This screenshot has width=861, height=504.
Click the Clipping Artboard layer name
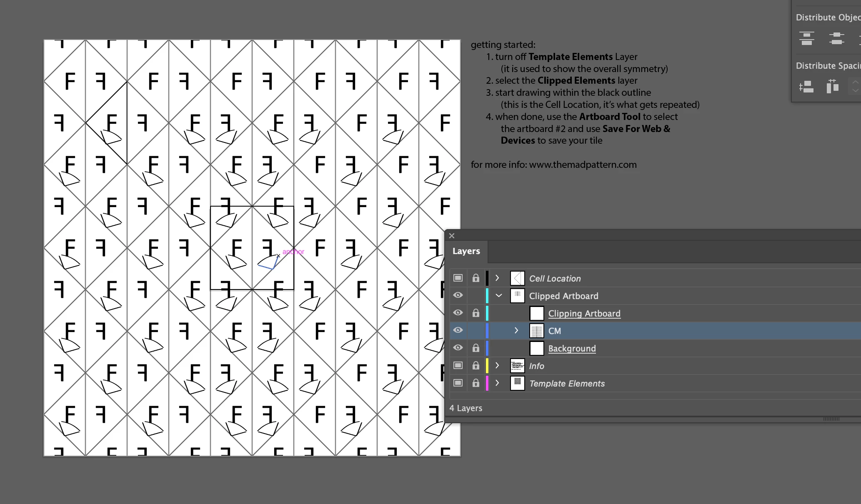(584, 313)
